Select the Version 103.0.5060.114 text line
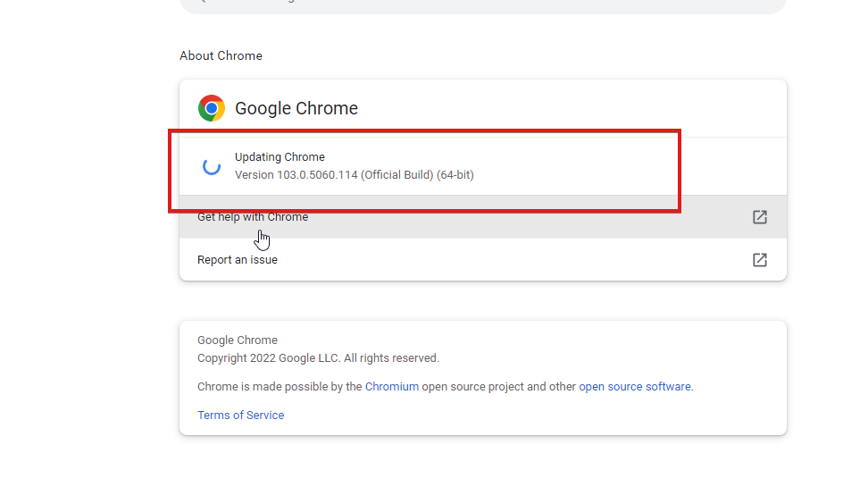The image size is (868, 487). [x=355, y=175]
